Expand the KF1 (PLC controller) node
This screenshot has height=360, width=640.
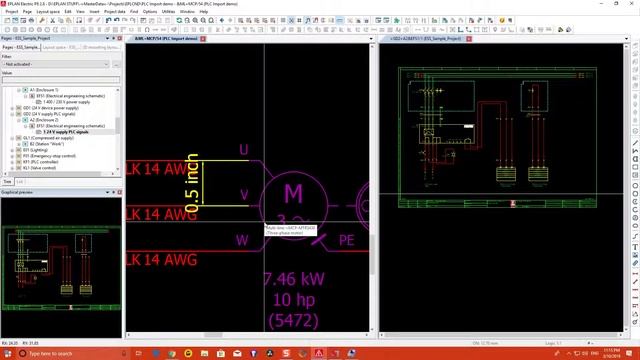click(x=12, y=162)
